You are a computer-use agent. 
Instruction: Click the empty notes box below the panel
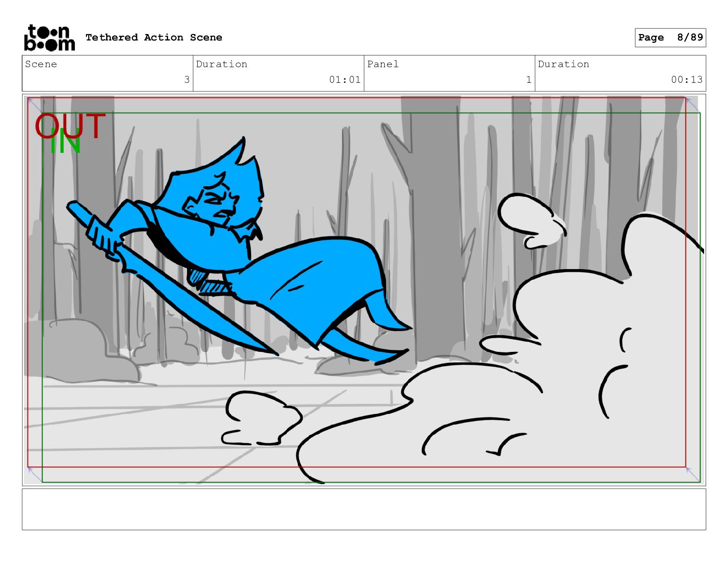(x=364, y=509)
